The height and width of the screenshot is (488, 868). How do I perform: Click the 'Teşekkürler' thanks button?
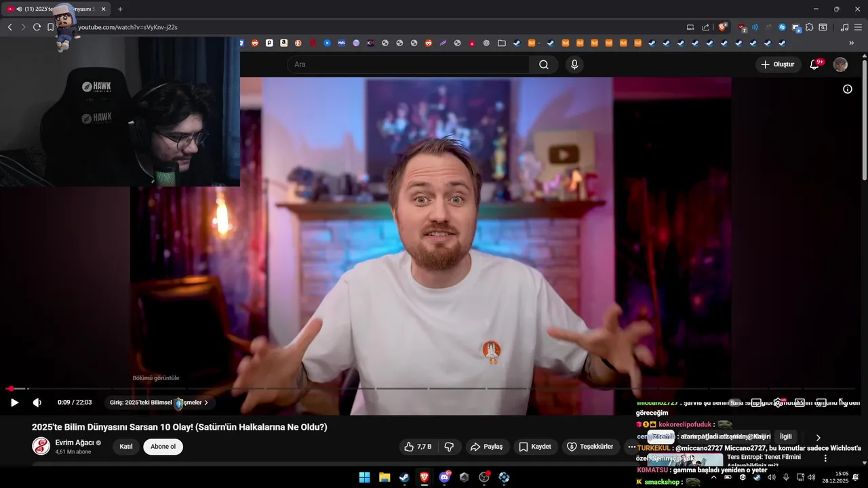point(591,447)
